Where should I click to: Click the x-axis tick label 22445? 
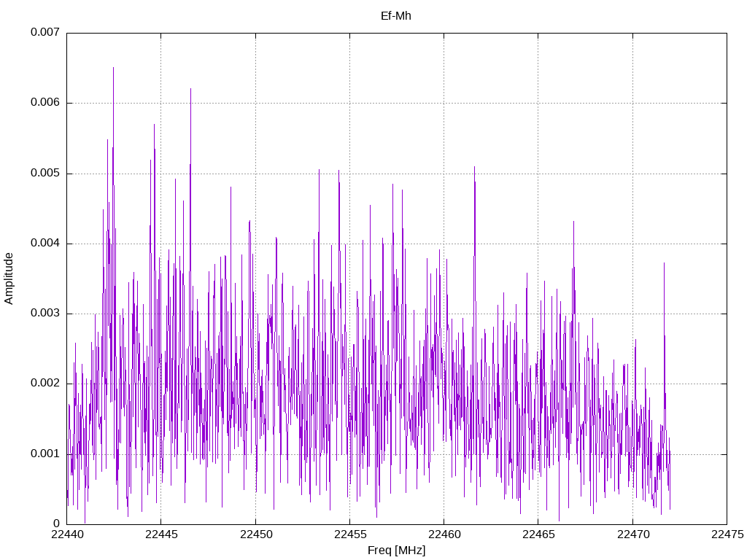point(161,534)
